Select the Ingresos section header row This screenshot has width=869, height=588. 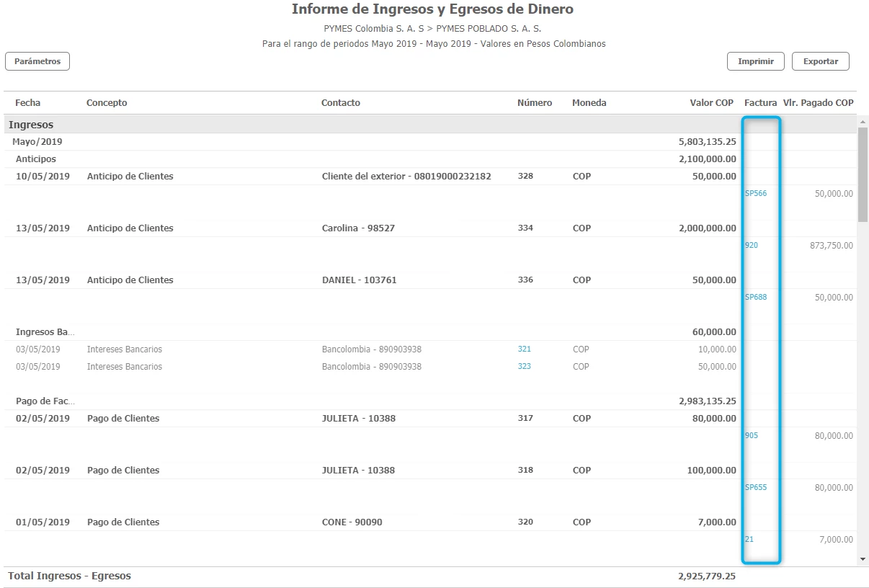point(31,125)
